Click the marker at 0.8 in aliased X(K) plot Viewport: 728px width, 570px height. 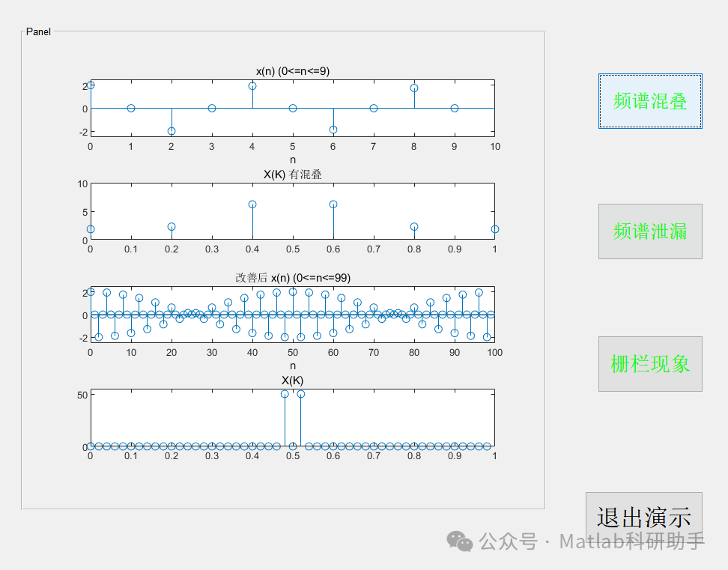[414, 227]
